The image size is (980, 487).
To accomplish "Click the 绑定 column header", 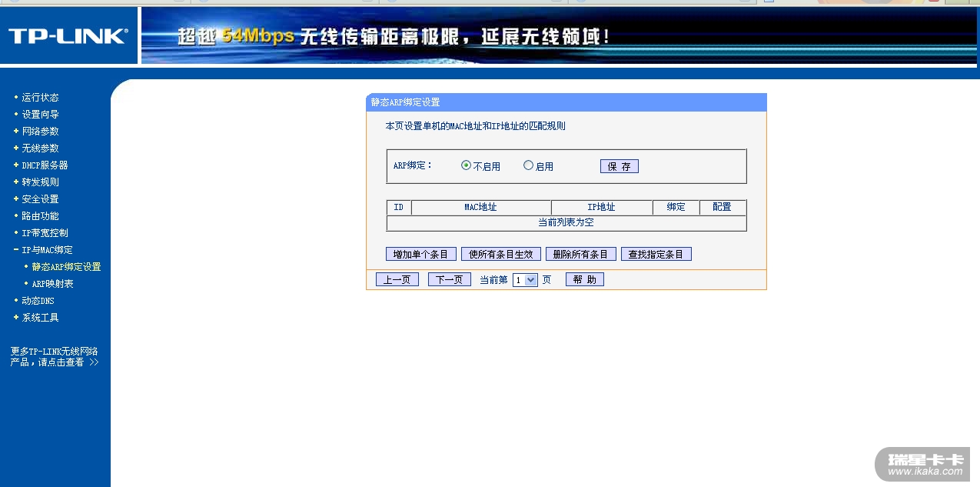I will (676, 208).
